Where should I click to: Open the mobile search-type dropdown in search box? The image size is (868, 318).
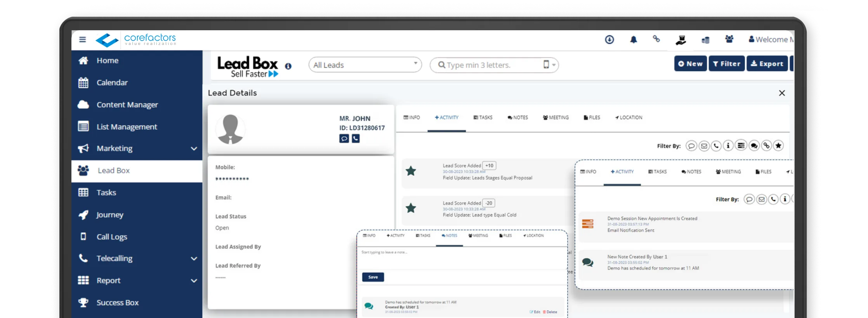[549, 65]
